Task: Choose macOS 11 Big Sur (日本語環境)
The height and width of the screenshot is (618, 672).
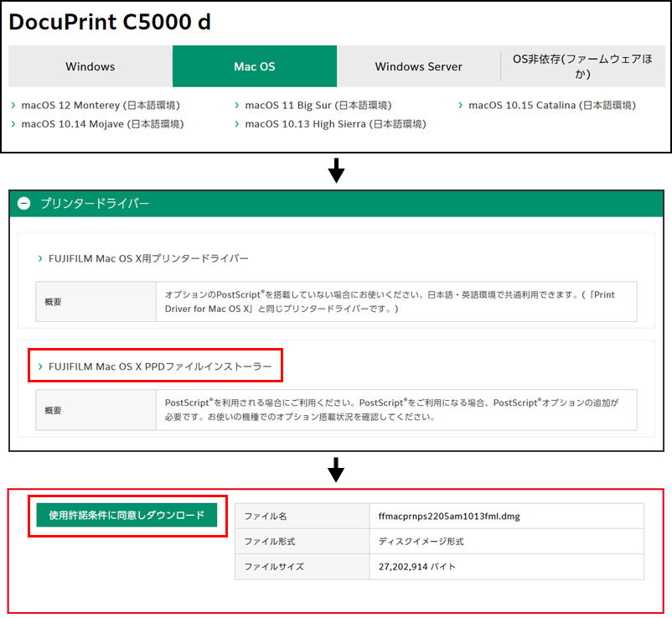Action: (318, 106)
